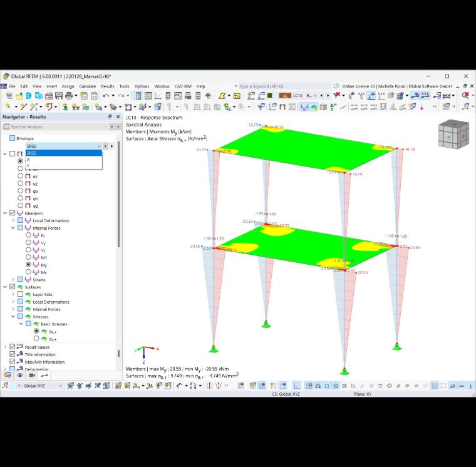The height and width of the screenshot is (467, 476).
Task: Expand Local Deformations under Members
Action: pyautogui.click(x=13, y=220)
